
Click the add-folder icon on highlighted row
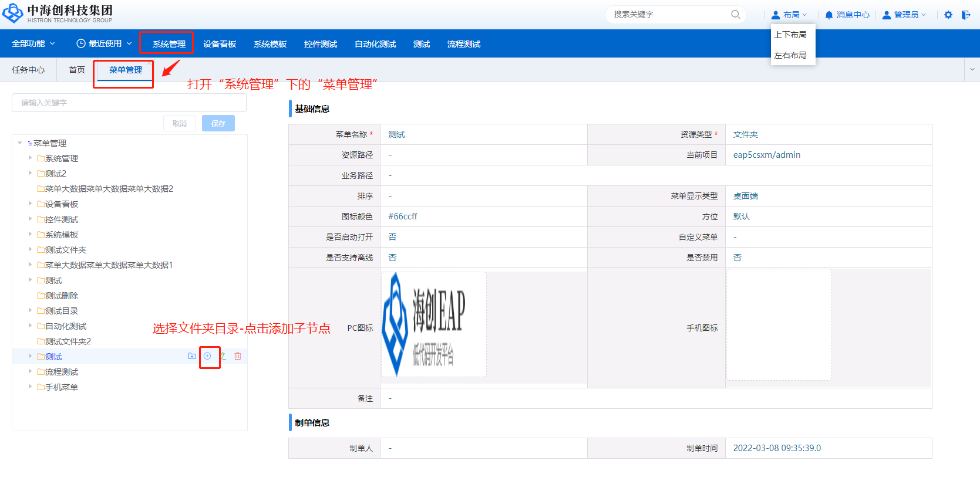tap(192, 356)
